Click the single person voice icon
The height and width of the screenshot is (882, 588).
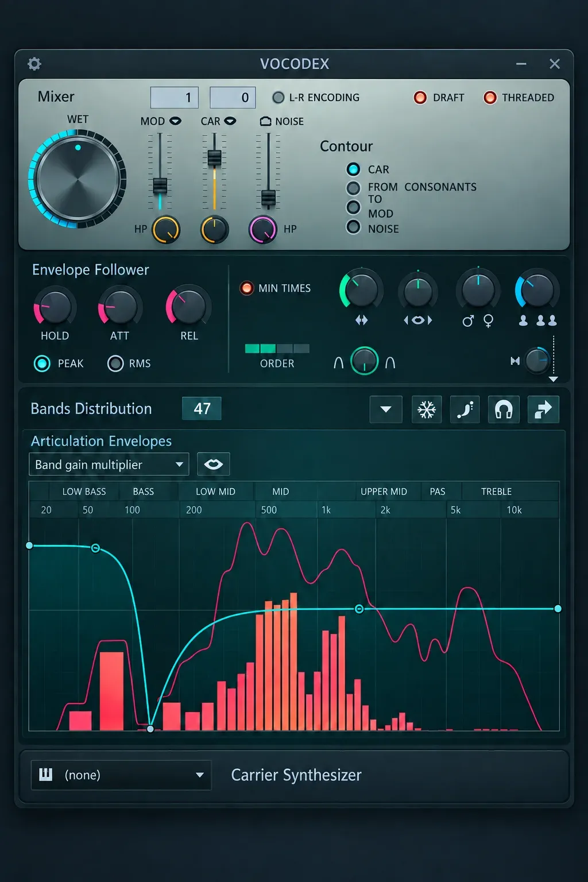(523, 320)
